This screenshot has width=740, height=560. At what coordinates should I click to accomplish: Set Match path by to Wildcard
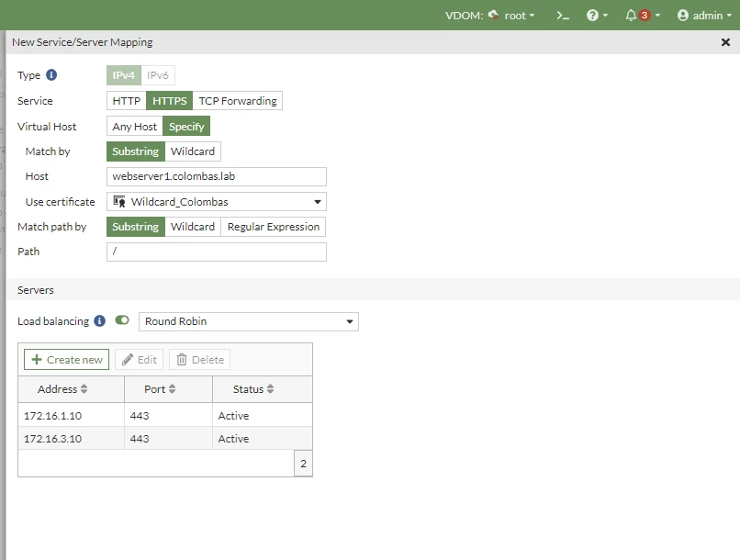pos(193,227)
